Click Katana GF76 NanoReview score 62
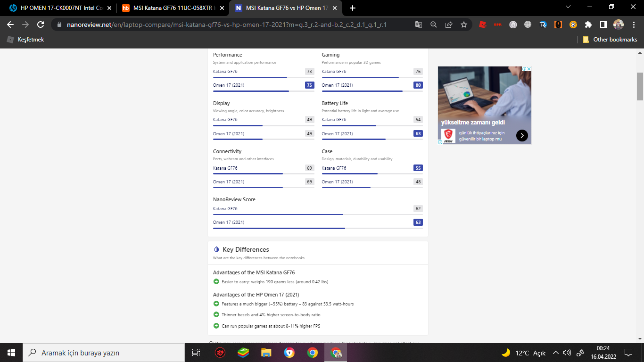 418,209
